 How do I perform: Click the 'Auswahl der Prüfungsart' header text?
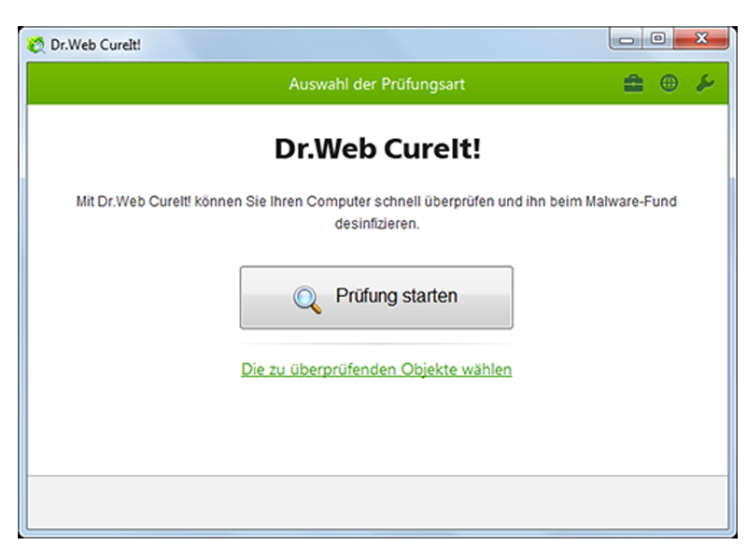pos(376,84)
